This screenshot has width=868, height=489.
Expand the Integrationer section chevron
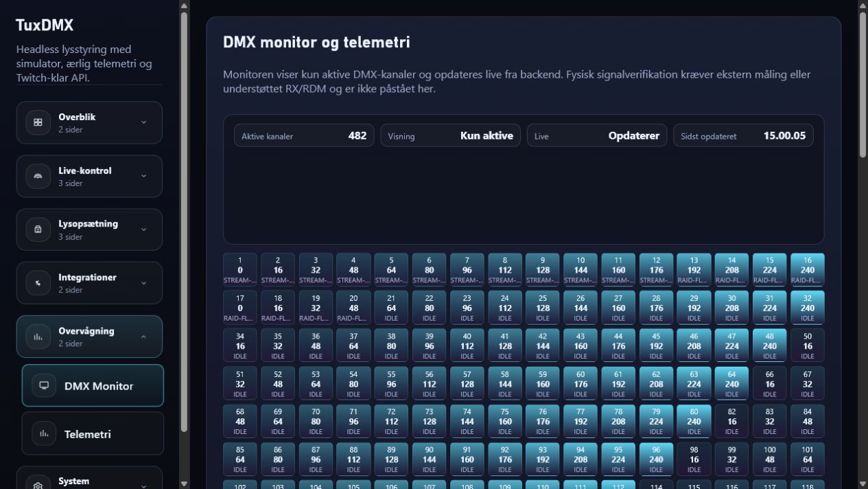point(143,283)
